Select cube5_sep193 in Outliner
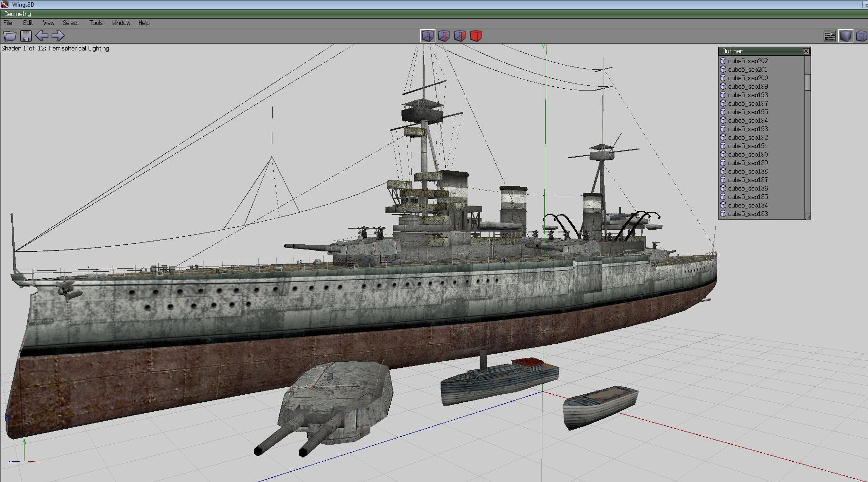Image resolution: width=868 pixels, height=482 pixels. [x=747, y=129]
